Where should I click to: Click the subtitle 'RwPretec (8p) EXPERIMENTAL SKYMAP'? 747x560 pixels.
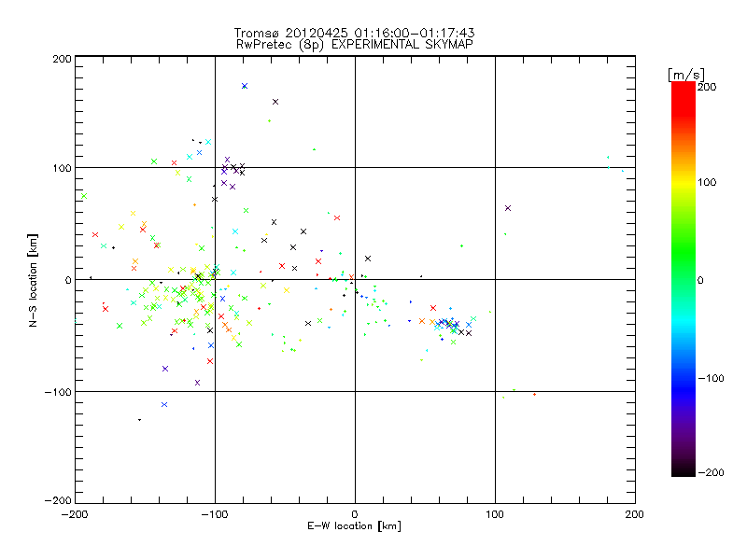tap(355, 45)
